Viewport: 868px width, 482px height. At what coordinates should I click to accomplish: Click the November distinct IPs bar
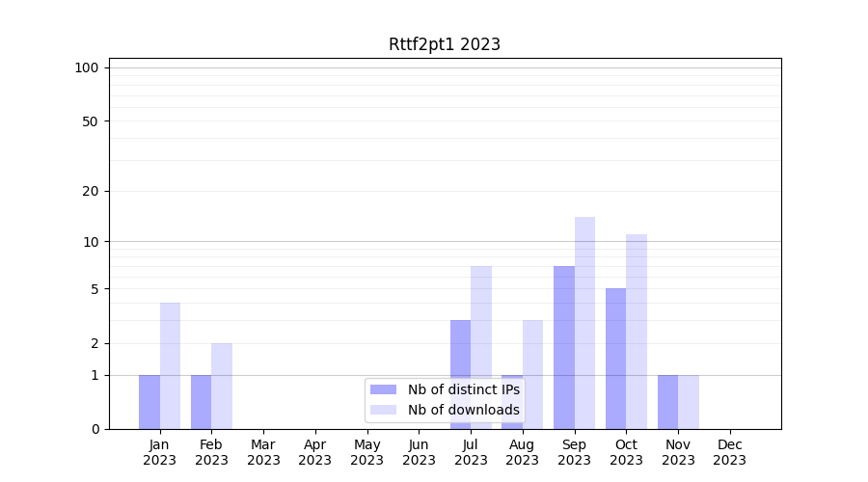667,402
